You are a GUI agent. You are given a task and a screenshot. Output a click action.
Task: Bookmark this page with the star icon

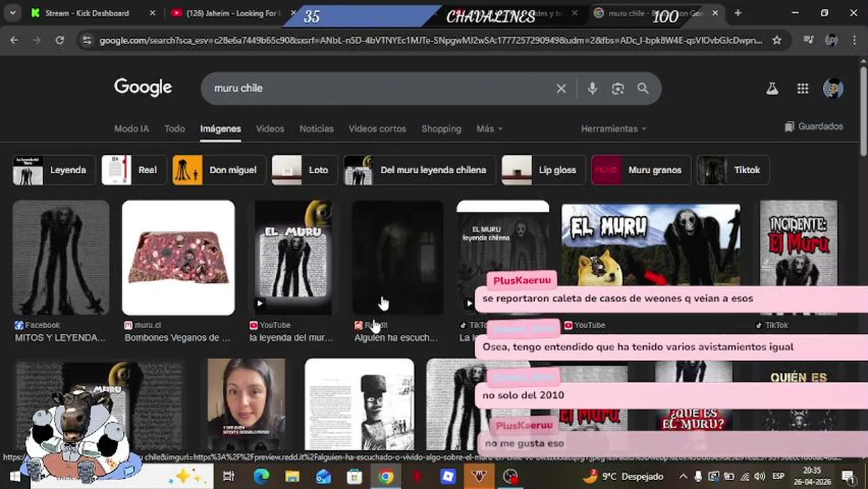(777, 40)
